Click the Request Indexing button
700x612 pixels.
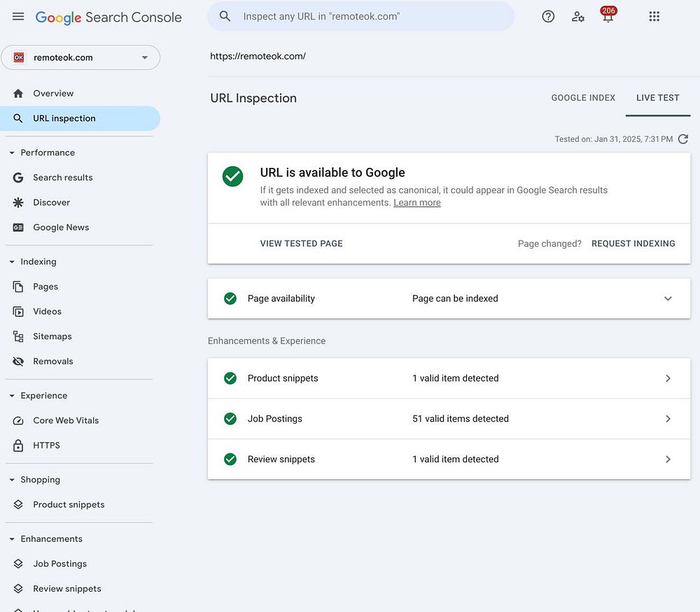pyautogui.click(x=633, y=243)
